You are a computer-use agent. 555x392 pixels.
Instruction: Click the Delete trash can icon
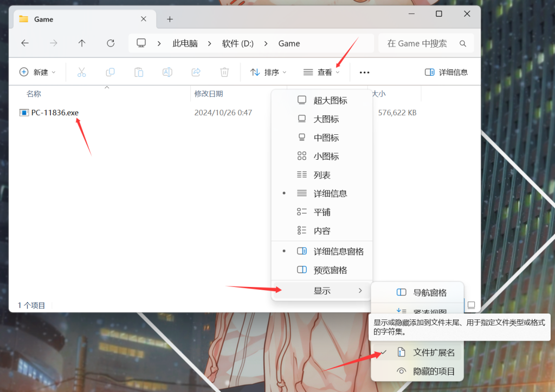[x=224, y=72]
